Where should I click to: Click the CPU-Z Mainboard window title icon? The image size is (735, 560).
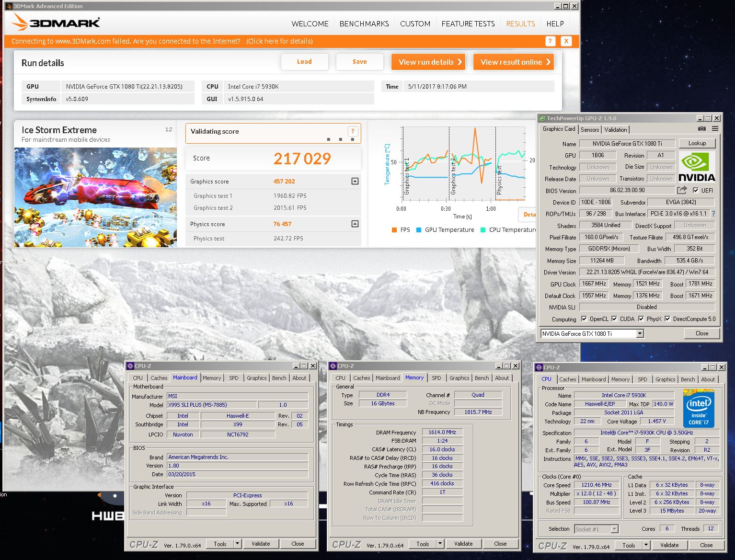[x=130, y=366]
